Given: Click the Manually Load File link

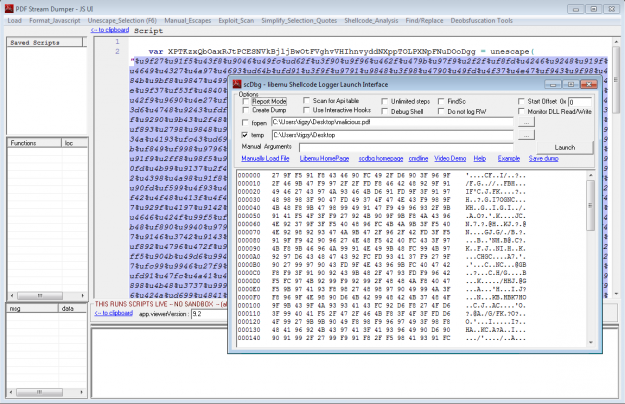Looking at the screenshot, I should (x=266, y=158).
